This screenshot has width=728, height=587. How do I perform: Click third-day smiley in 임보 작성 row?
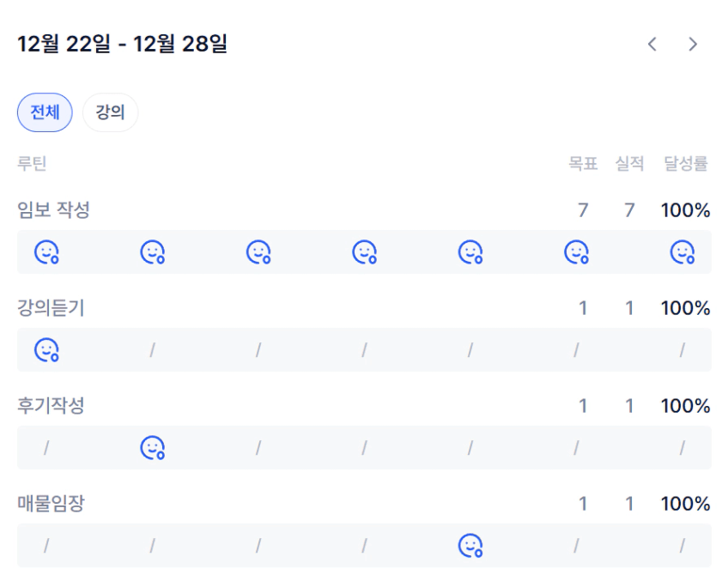coord(258,252)
